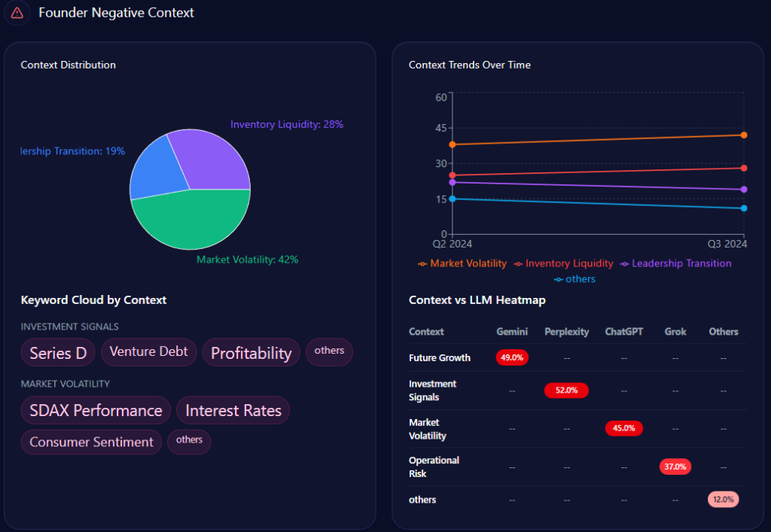Toggle Leadership Transition legend entry
Screen dimensions: 771x532
pyautogui.click(x=675, y=263)
